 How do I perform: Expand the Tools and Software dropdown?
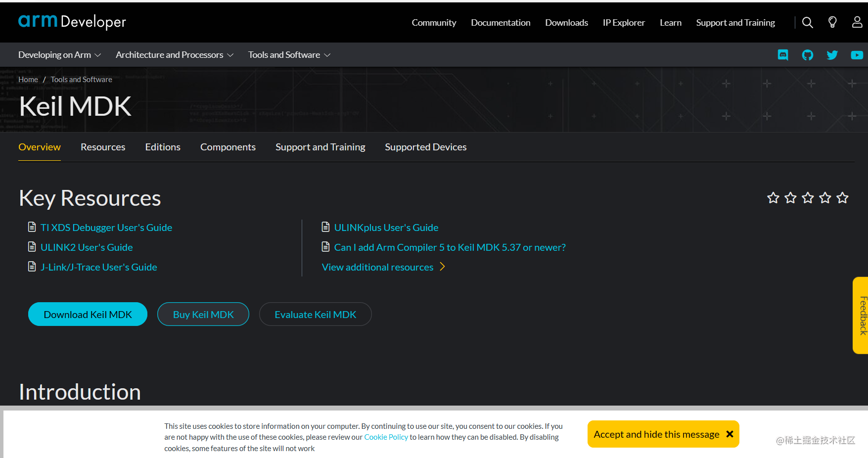(x=289, y=55)
